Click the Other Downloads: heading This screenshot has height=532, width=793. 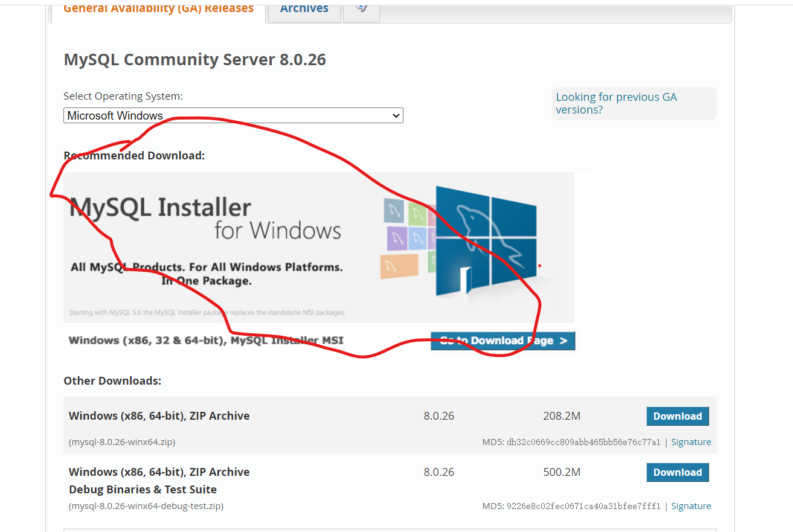[112, 381]
